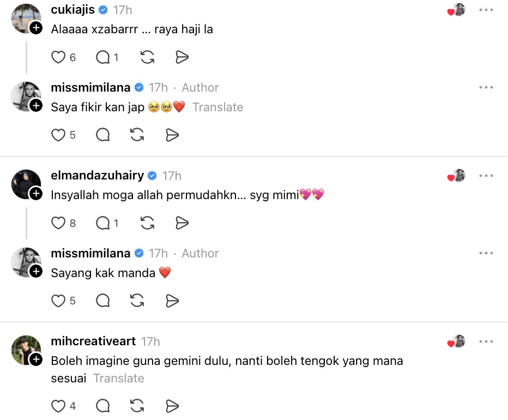Viewport: 508px width, 420px height.
Task: Share cukiajis's comment via send icon
Action: click(x=182, y=57)
